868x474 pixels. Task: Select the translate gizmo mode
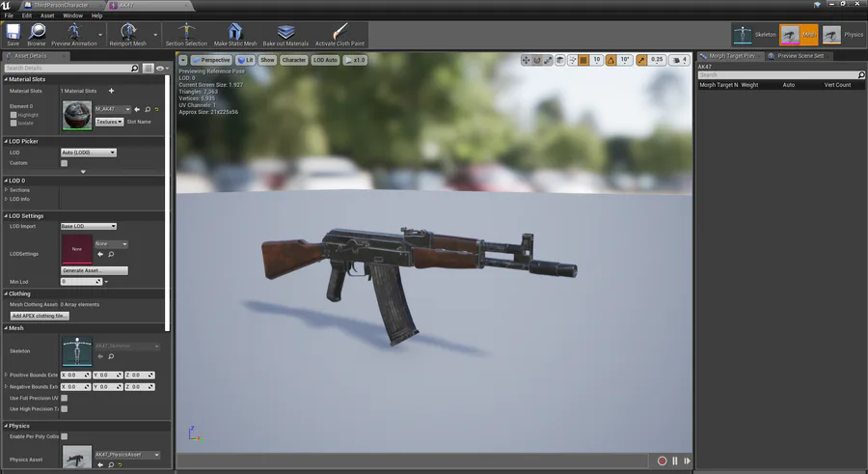click(x=526, y=60)
